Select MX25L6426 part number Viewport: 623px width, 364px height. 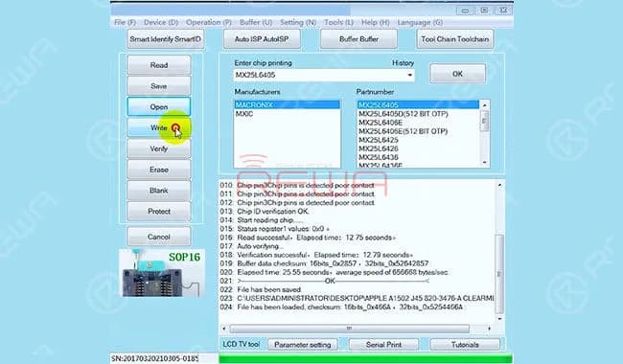tap(418, 148)
